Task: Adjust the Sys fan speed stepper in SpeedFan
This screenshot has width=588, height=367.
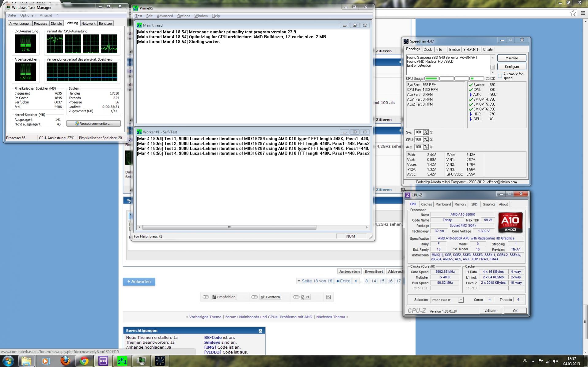Action: pos(426,132)
